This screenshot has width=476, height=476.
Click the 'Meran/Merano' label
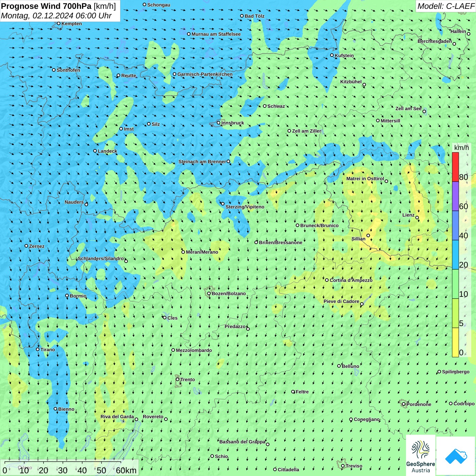[202, 252]
